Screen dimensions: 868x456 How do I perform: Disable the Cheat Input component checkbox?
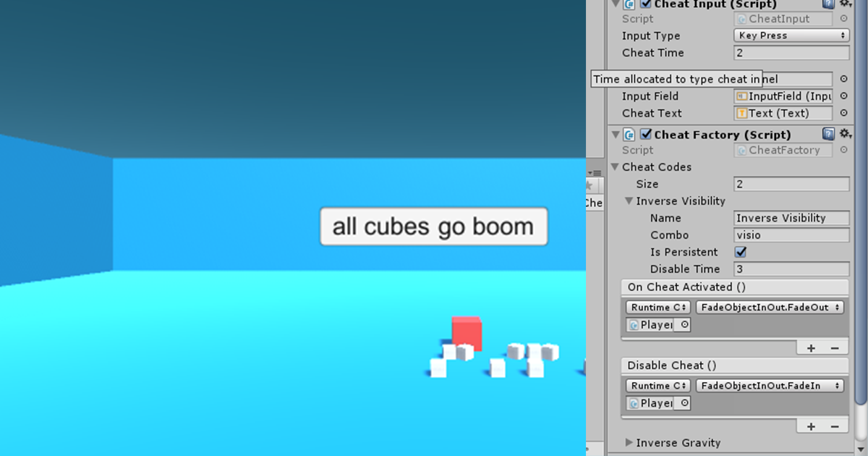[x=646, y=4]
